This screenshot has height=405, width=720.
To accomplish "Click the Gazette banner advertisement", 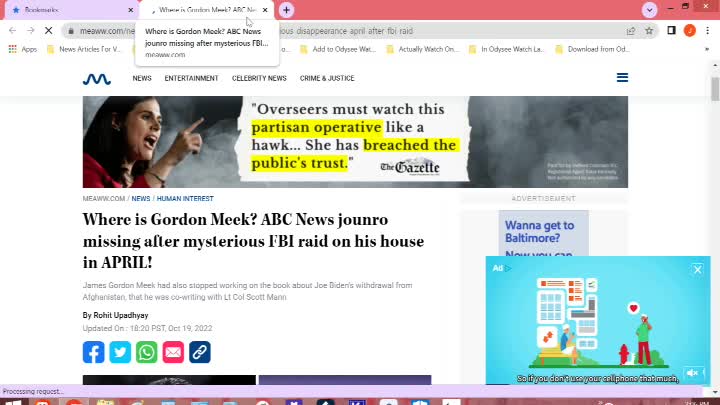I will pyautogui.click(x=355, y=141).
